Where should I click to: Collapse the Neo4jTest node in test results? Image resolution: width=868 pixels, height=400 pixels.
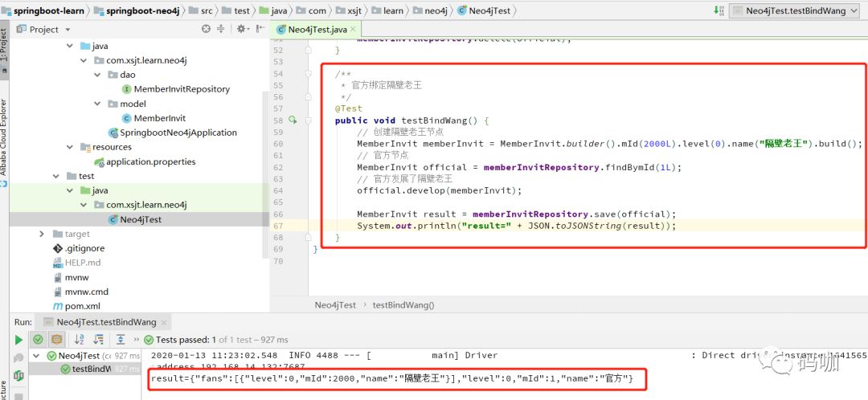[37, 356]
